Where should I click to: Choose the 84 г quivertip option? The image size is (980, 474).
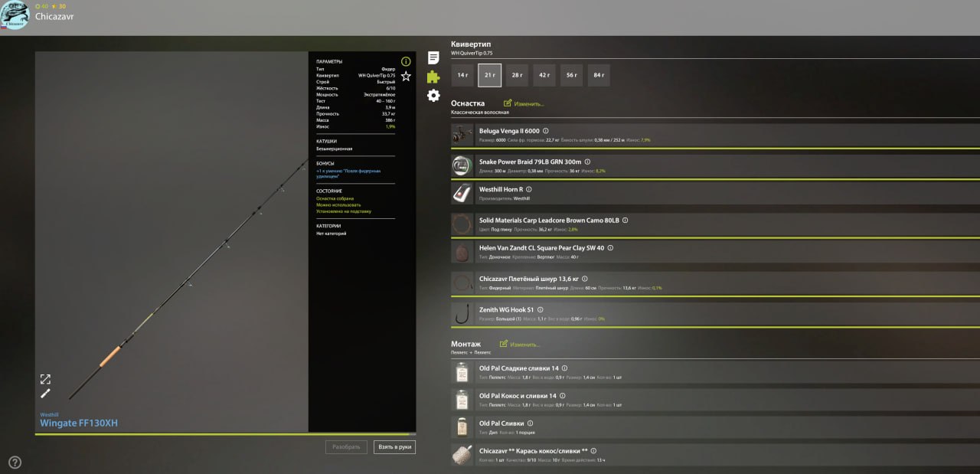(x=599, y=75)
